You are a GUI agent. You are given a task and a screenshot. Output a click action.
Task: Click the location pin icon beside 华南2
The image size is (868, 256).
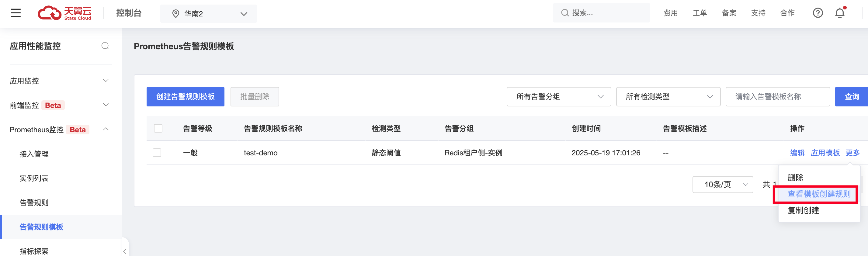click(175, 14)
